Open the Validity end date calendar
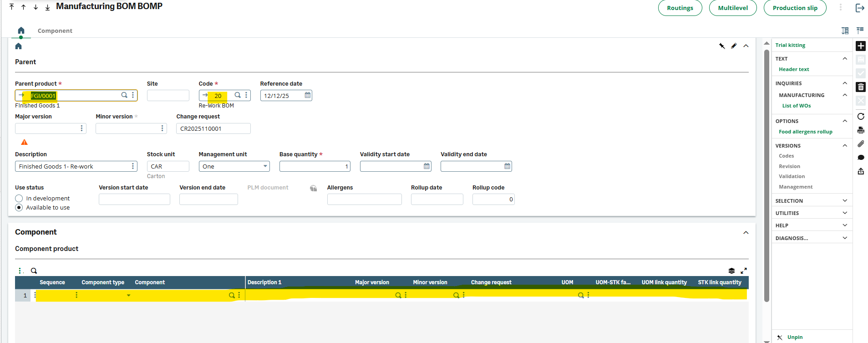This screenshot has width=868, height=343. click(507, 166)
